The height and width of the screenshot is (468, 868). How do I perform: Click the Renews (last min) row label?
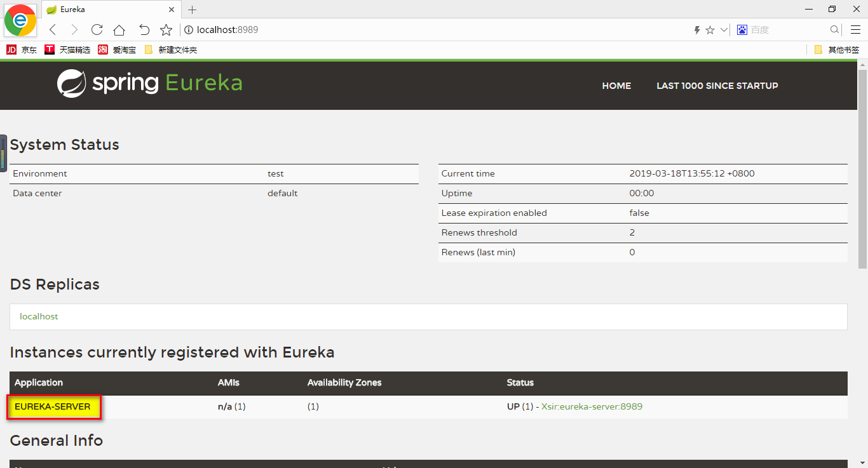pyautogui.click(x=478, y=252)
